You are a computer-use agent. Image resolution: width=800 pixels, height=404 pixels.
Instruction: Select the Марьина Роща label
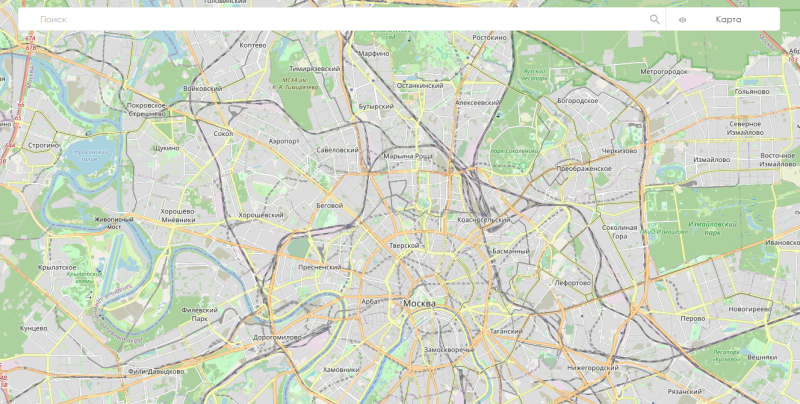coord(408,156)
